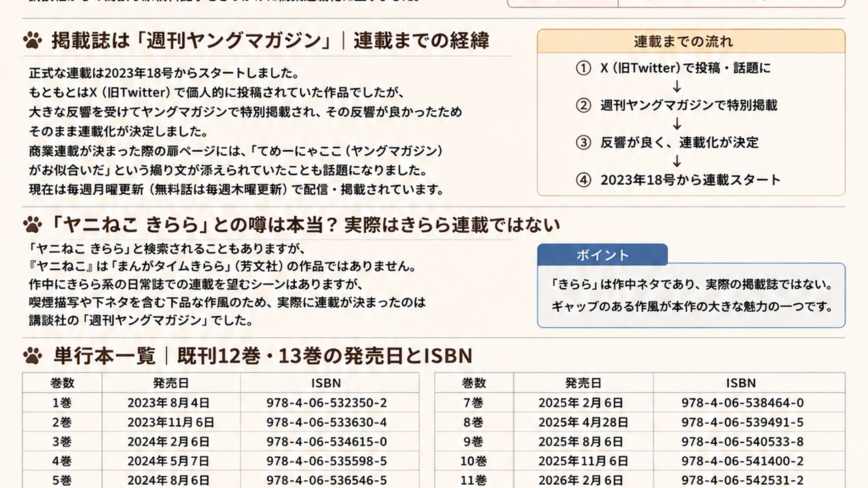
Task: Click the release date 2025年11月 6日
Action: pyautogui.click(x=583, y=461)
